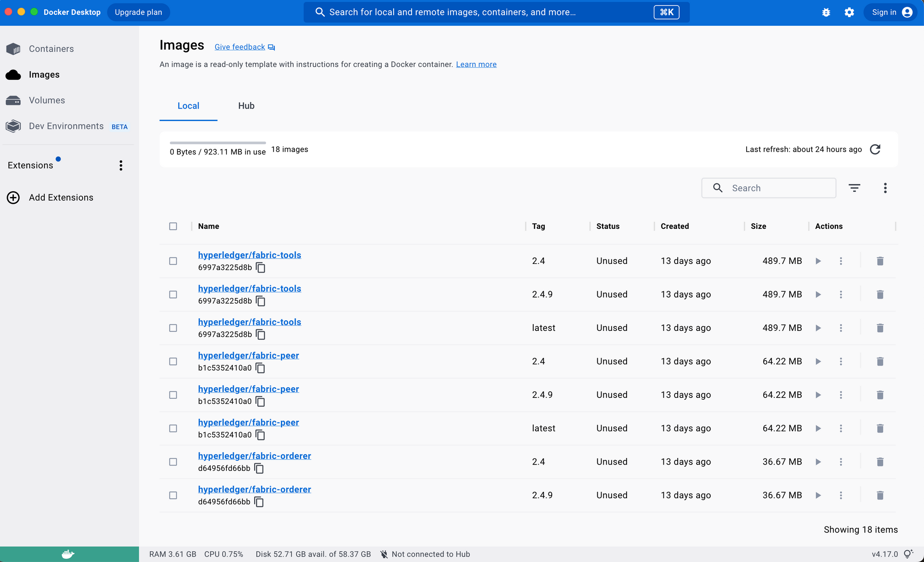Image resolution: width=924 pixels, height=562 pixels.
Task: Open the Learn more link
Action: [476, 65]
